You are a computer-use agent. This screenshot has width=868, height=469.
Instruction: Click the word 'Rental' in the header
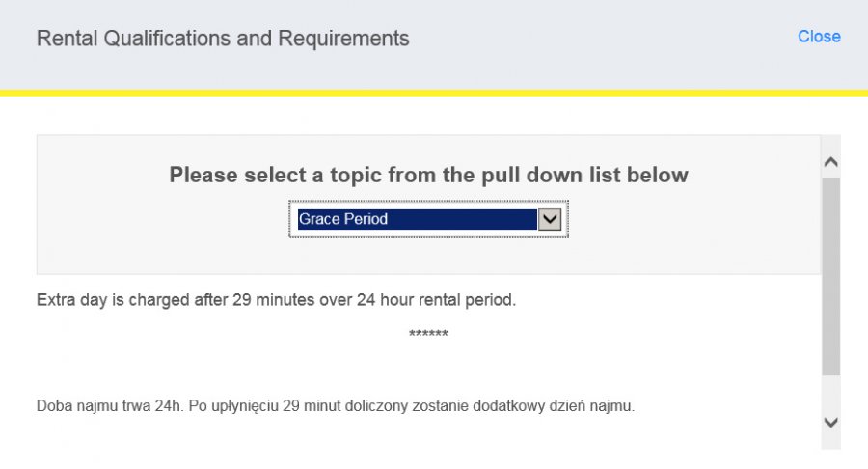(x=66, y=39)
